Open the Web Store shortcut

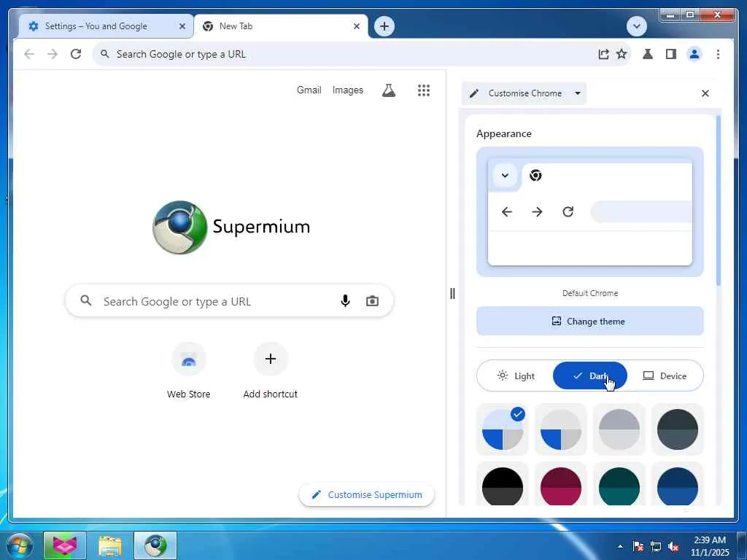click(189, 370)
